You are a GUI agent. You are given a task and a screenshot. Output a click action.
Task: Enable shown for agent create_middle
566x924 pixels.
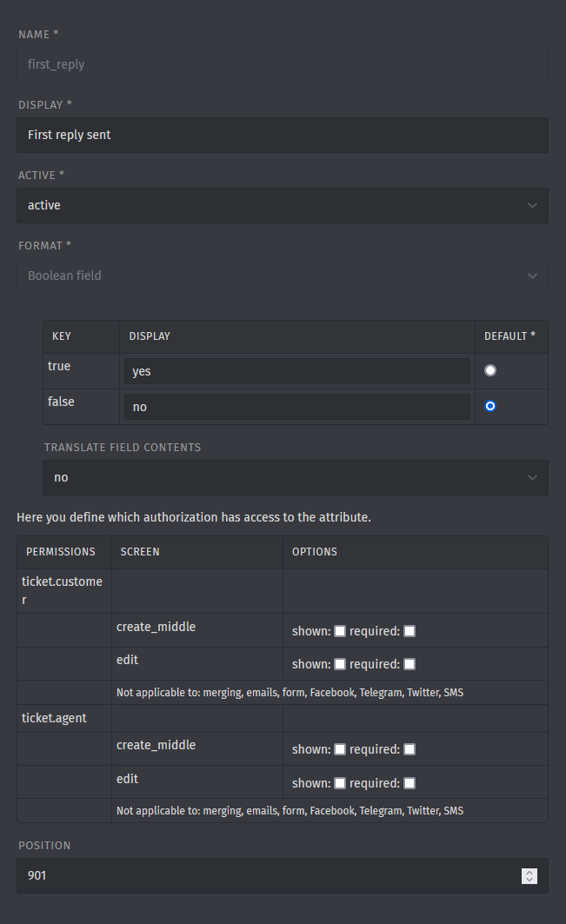(340, 749)
